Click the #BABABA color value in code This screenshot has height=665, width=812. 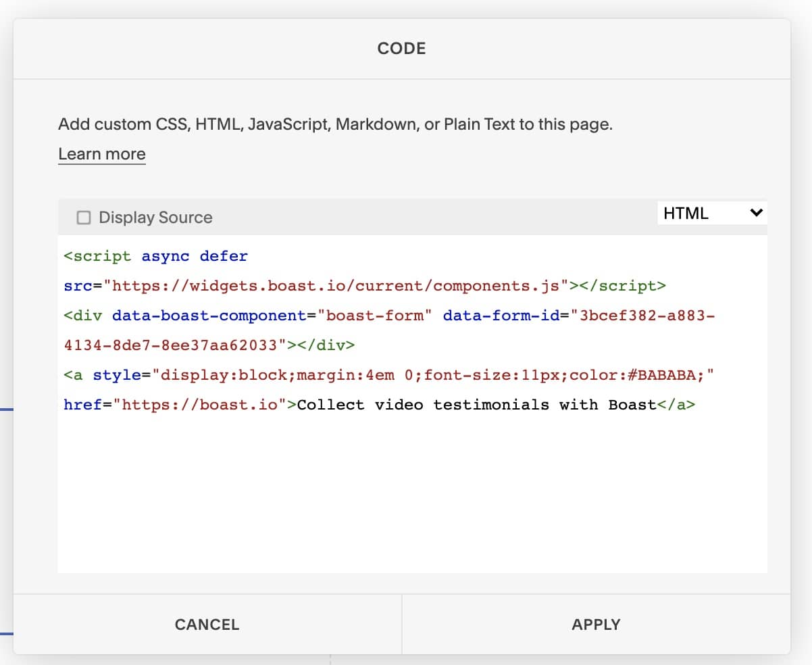pos(671,375)
